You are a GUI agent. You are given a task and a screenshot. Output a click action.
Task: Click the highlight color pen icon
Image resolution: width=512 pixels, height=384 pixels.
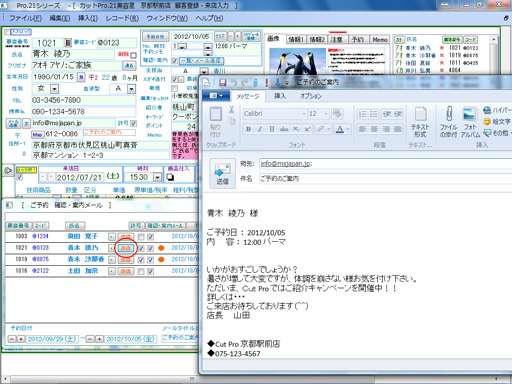click(x=320, y=129)
